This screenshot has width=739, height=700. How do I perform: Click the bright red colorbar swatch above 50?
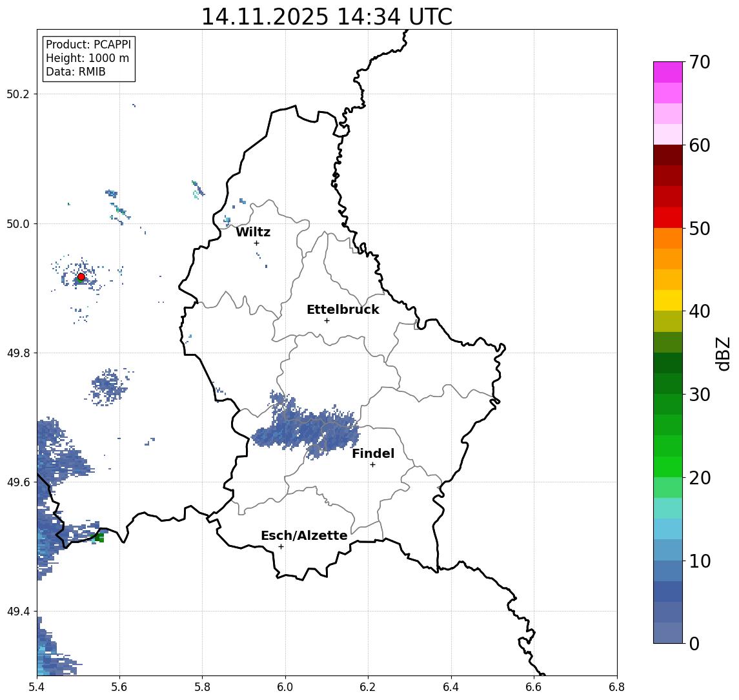pyautogui.click(x=668, y=218)
